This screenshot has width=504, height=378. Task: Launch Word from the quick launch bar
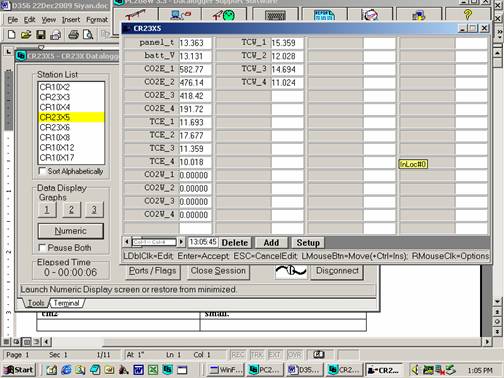(x=138, y=369)
